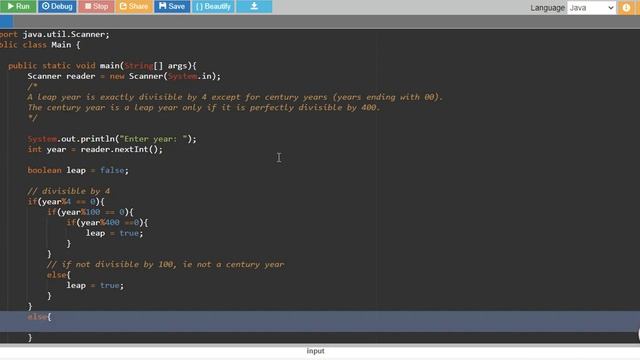Select the active file tab
This screenshot has width=640, height=360.
(x=6, y=22)
